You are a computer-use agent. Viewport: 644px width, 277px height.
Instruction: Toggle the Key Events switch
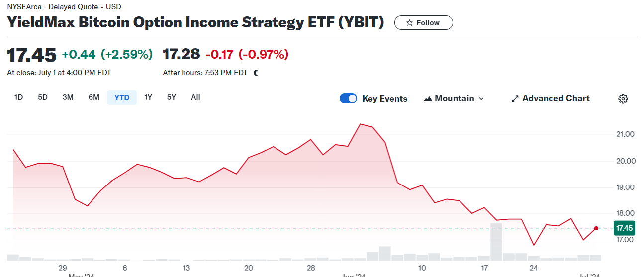348,98
